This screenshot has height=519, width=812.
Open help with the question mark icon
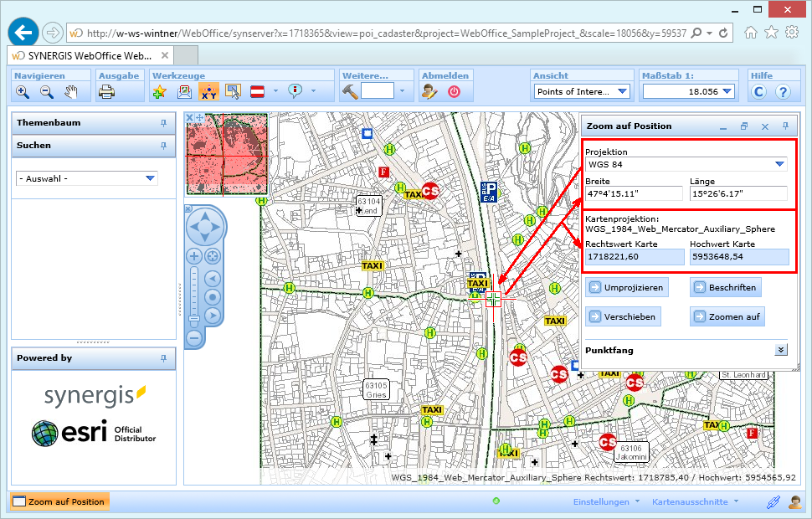783,91
